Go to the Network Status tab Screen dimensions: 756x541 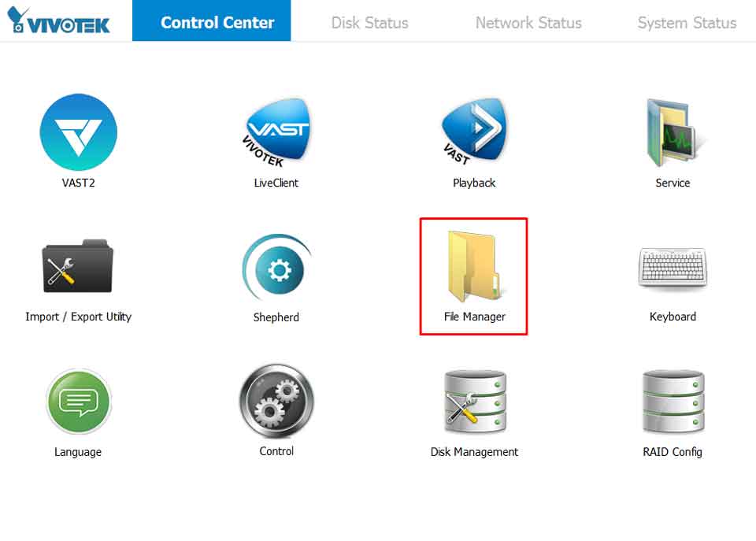click(528, 22)
